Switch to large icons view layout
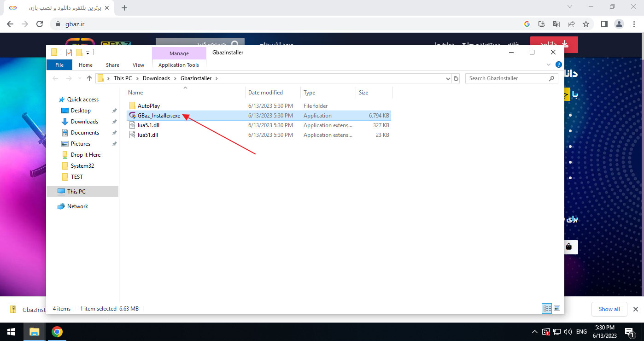Screen dimensions: 644x341 coord(557,309)
